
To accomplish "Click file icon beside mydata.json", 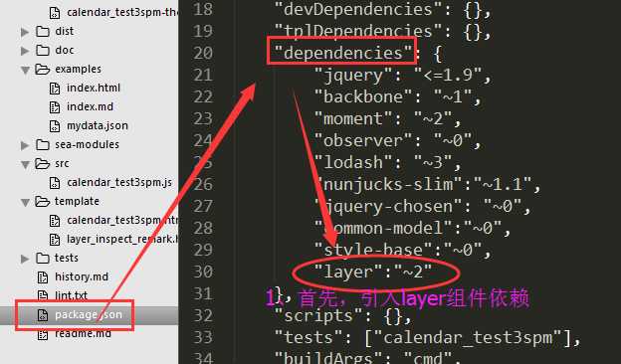I will [x=55, y=126].
